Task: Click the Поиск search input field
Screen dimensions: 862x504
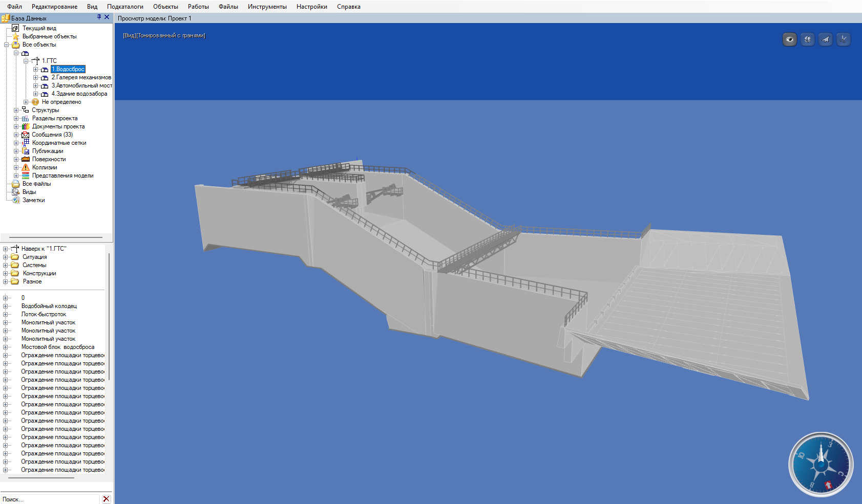Action: click(50, 499)
